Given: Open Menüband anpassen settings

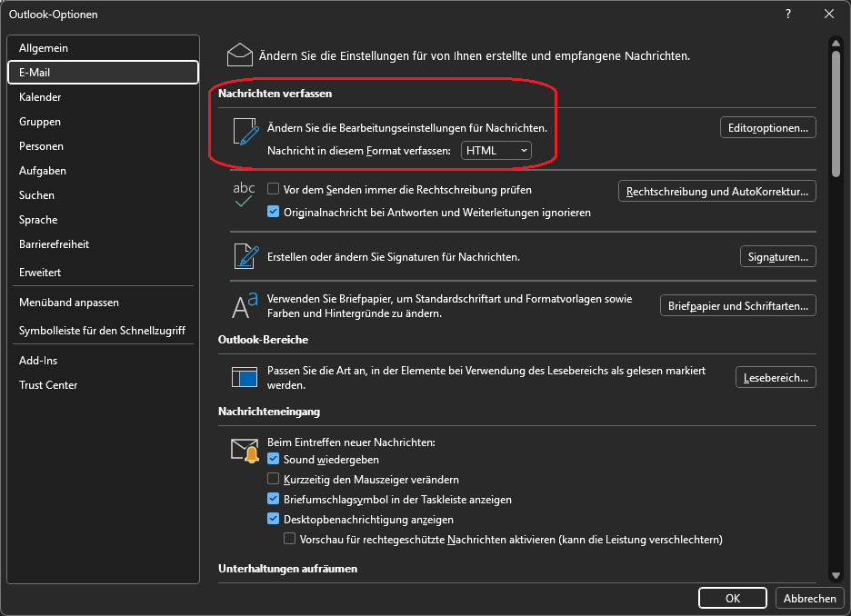Looking at the screenshot, I should click(103, 302).
